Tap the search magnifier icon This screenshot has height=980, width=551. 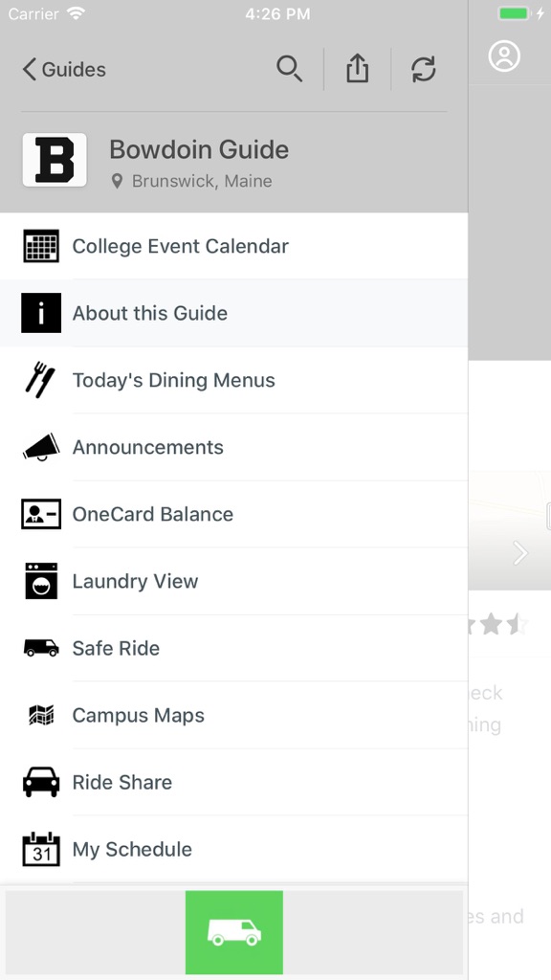click(x=289, y=69)
